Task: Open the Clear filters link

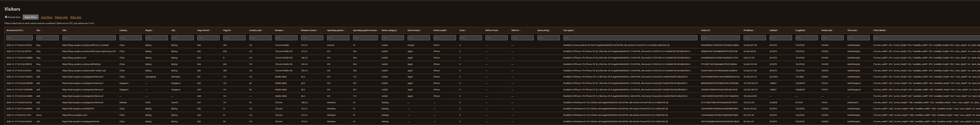Action: click(x=46, y=17)
